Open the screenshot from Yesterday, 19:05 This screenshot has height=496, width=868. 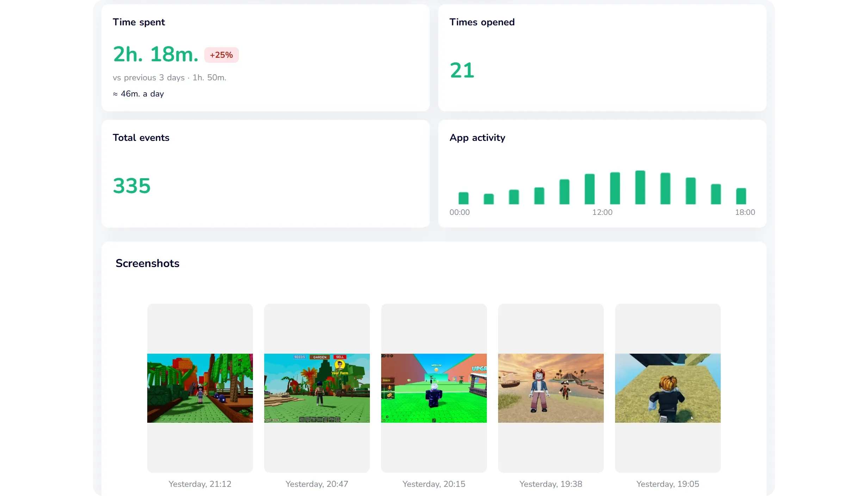coord(668,388)
